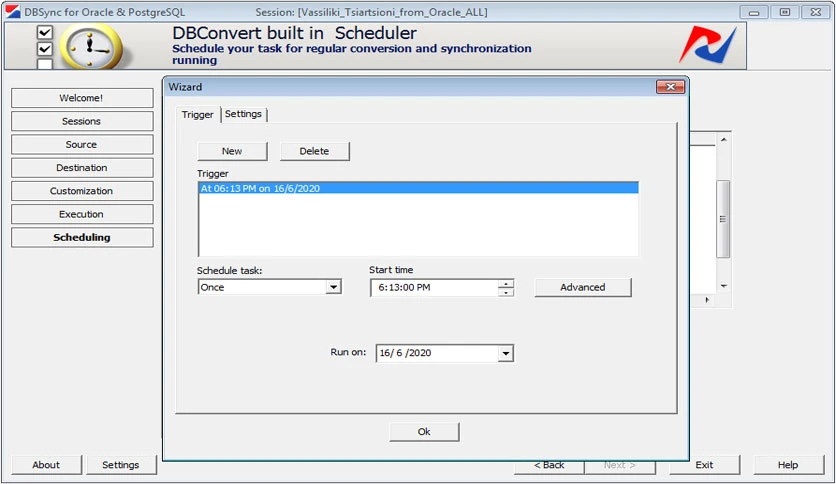Click the vertical scrollbar thumb in main window
Image resolution: width=836 pixels, height=484 pixels.
point(723,219)
